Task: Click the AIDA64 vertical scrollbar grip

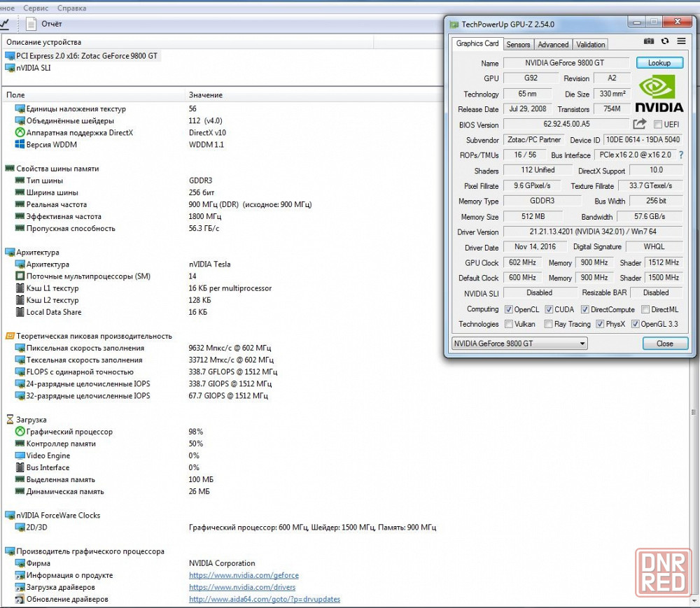Action: pyautogui.click(x=694, y=413)
